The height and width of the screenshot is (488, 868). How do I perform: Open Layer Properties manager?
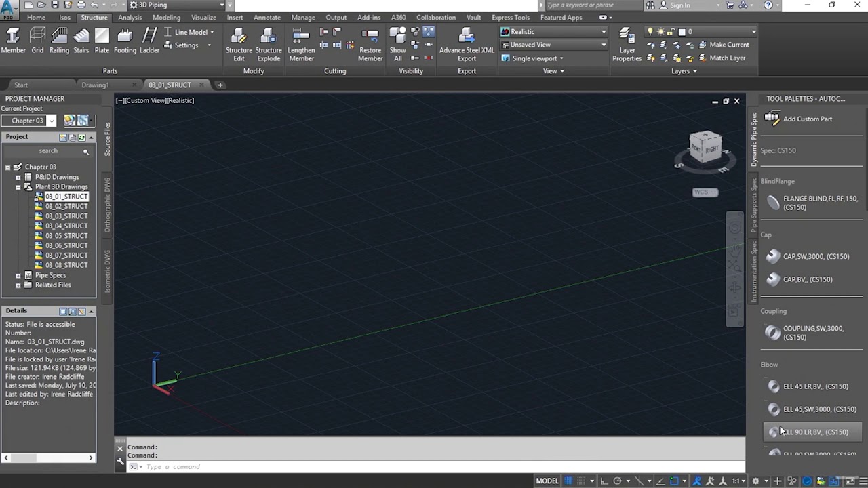coord(627,45)
